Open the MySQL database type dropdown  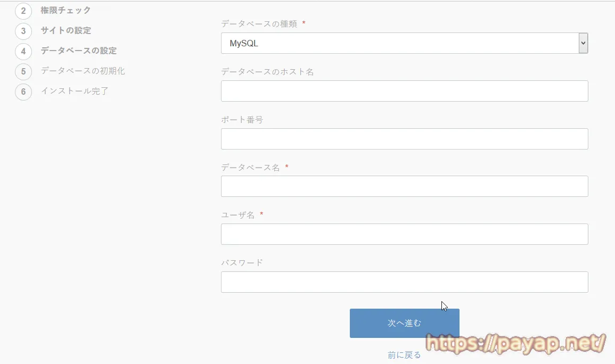pyautogui.click(x=404, y=43)
